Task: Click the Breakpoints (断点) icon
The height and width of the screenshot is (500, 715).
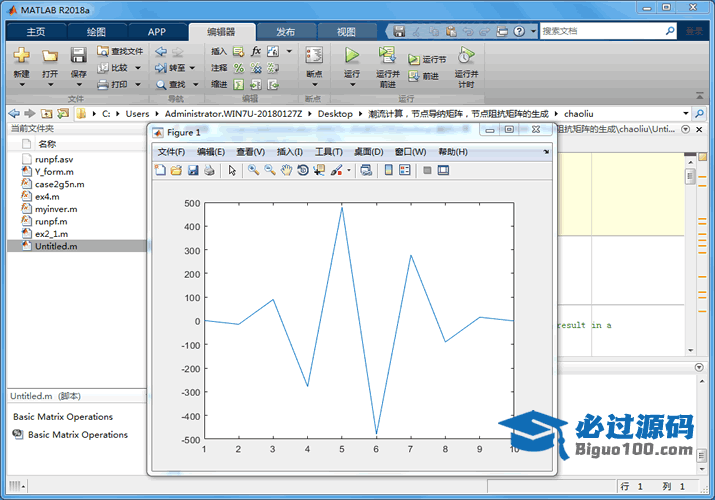Action: (x=314, y=56)
